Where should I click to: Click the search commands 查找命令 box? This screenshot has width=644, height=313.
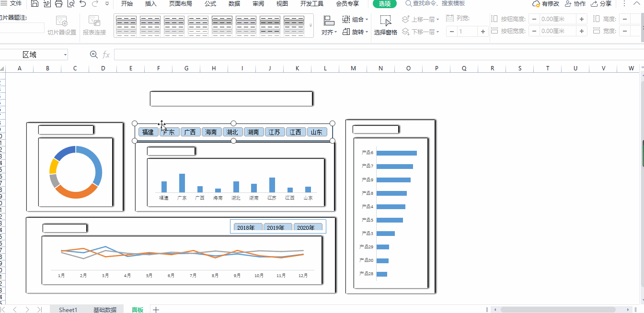(x=435, y=4)
